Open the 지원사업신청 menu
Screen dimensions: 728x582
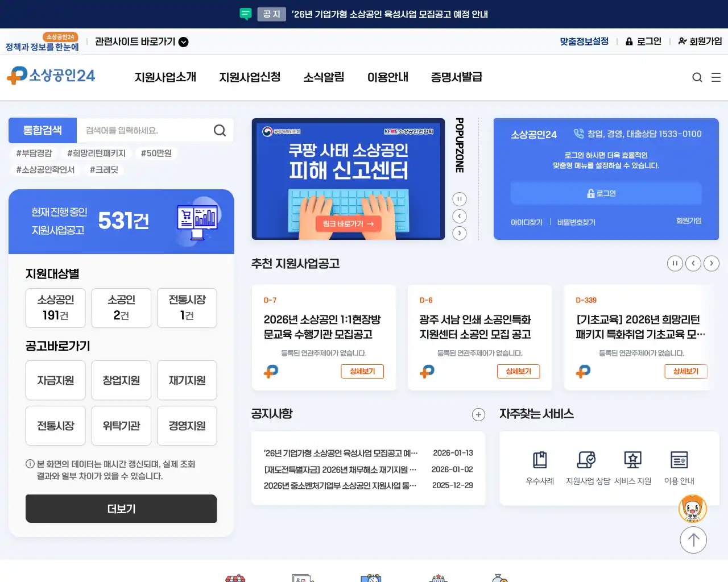[250, 77]
